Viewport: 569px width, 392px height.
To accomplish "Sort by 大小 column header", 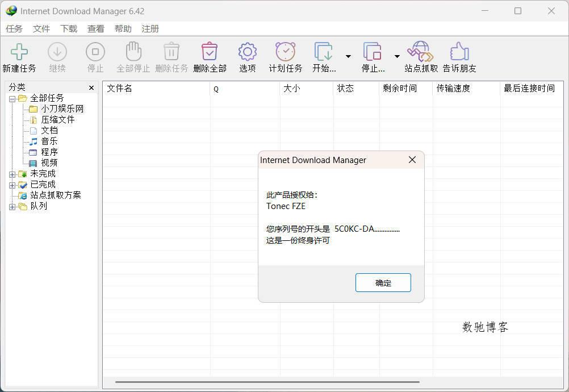I will 307,89.
